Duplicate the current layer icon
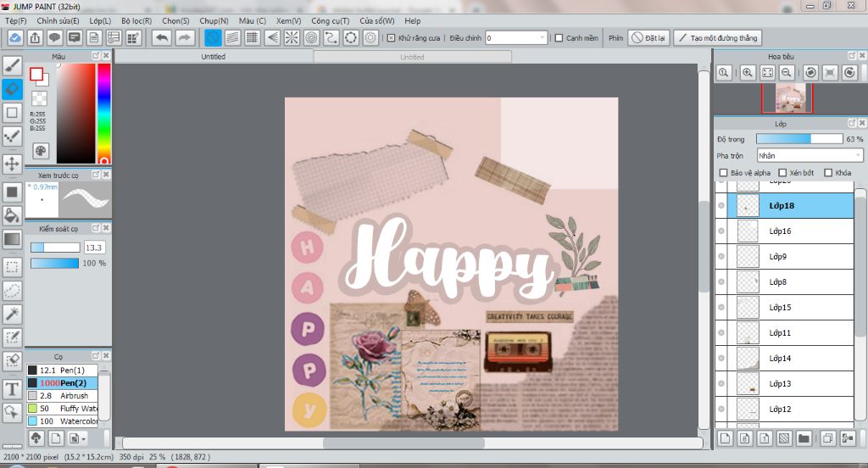 827,438
